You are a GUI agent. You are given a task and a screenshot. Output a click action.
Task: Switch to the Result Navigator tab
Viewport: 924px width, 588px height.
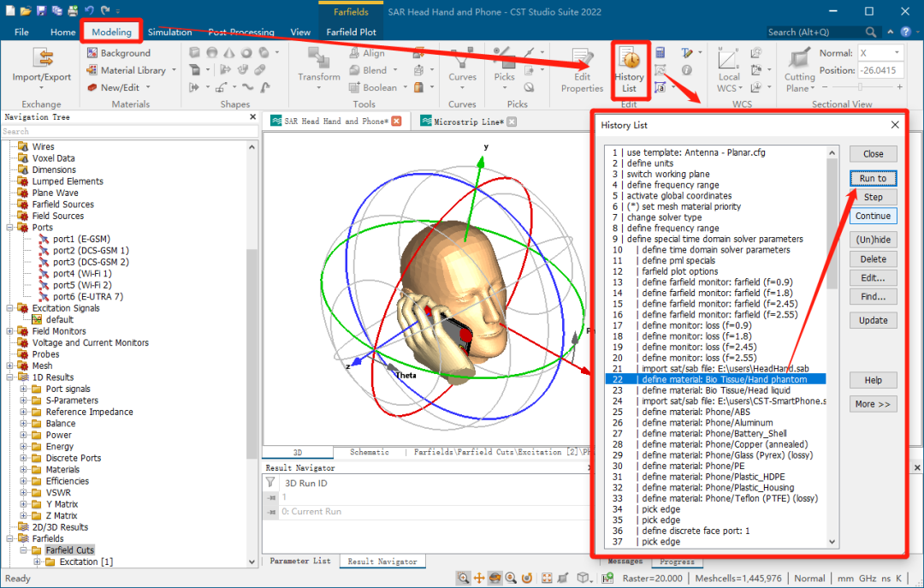(382, 561)
